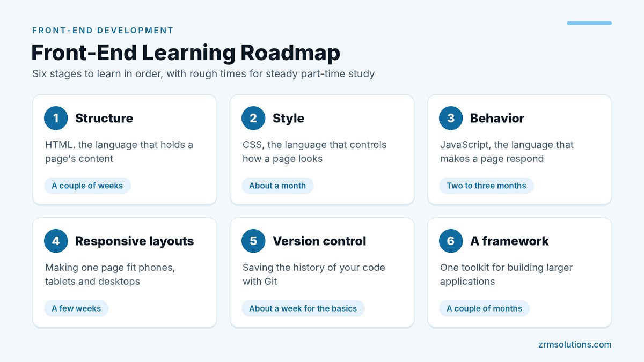Select the 'A couple of months' pill

(x=484, y=308)
